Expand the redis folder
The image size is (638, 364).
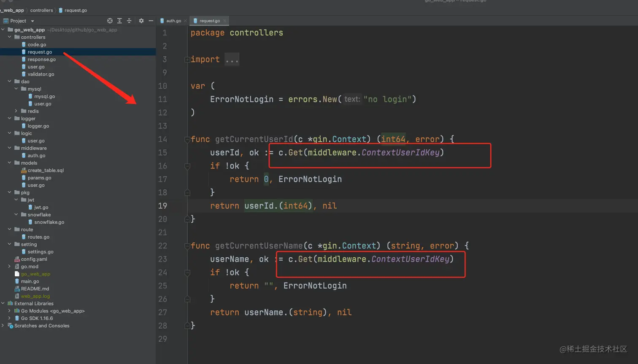tap(16, 111)
